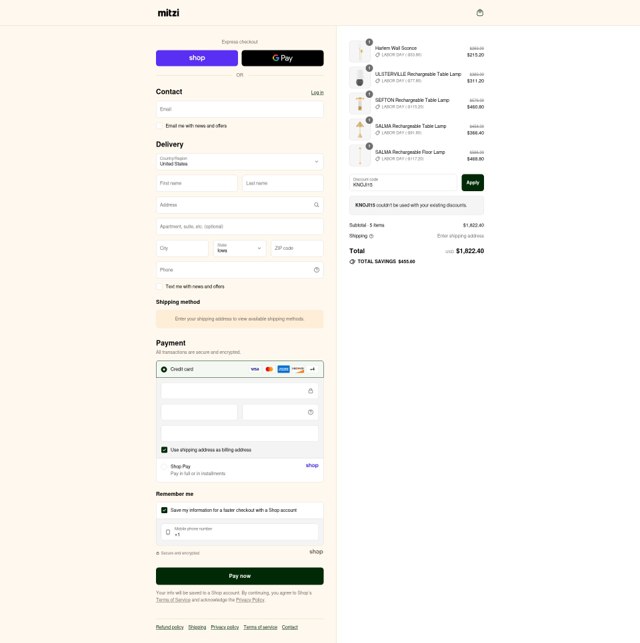Click the Total Savings tag icon
640x643 pixels.
tap(352, 262)
